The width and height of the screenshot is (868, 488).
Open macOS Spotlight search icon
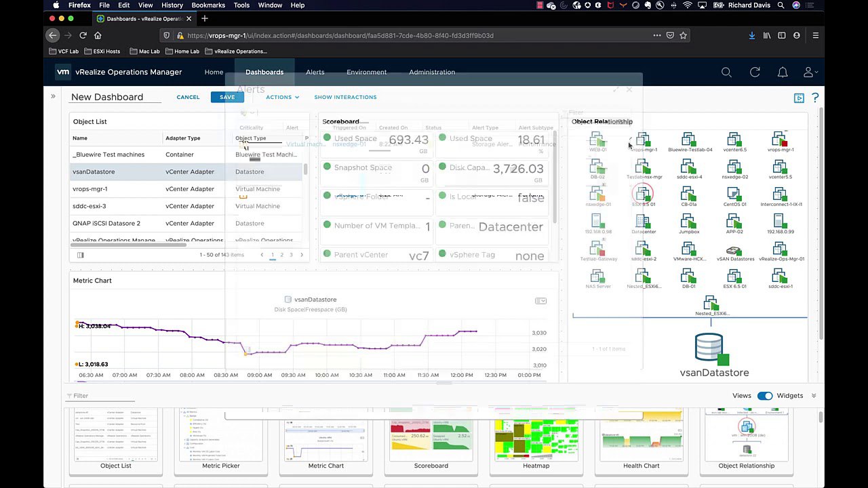click(781, 5)
